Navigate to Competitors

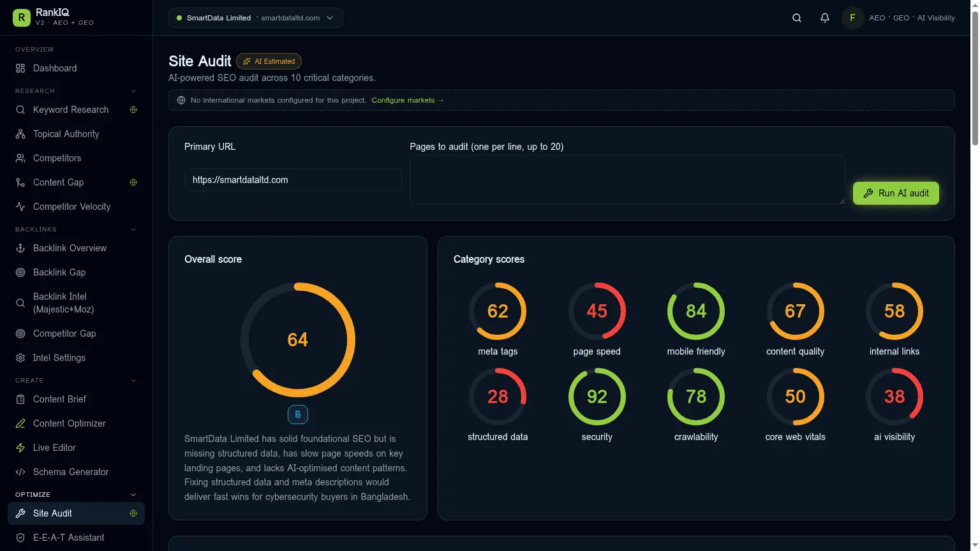(76, 158)
